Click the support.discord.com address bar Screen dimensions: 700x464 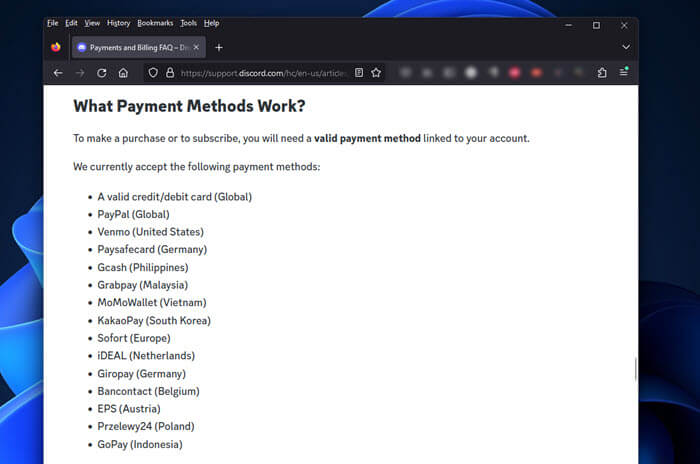(263, 73)
